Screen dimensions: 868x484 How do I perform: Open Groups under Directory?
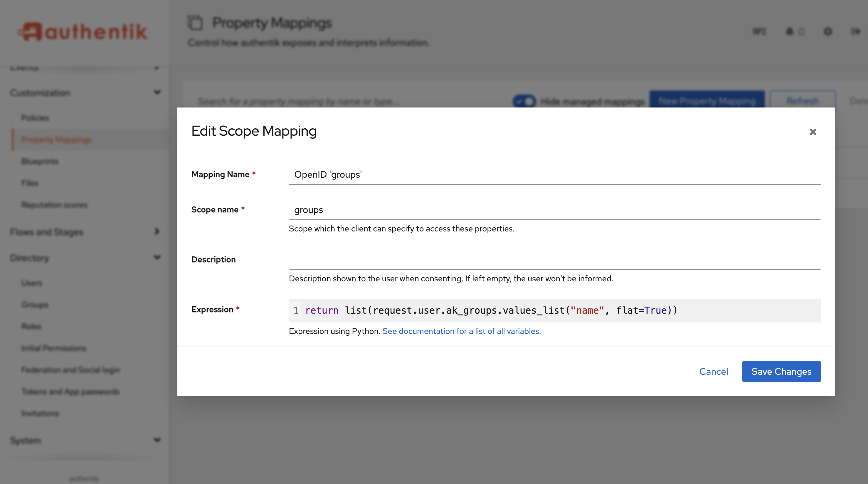pyautogui.click(x=35, y=305)
